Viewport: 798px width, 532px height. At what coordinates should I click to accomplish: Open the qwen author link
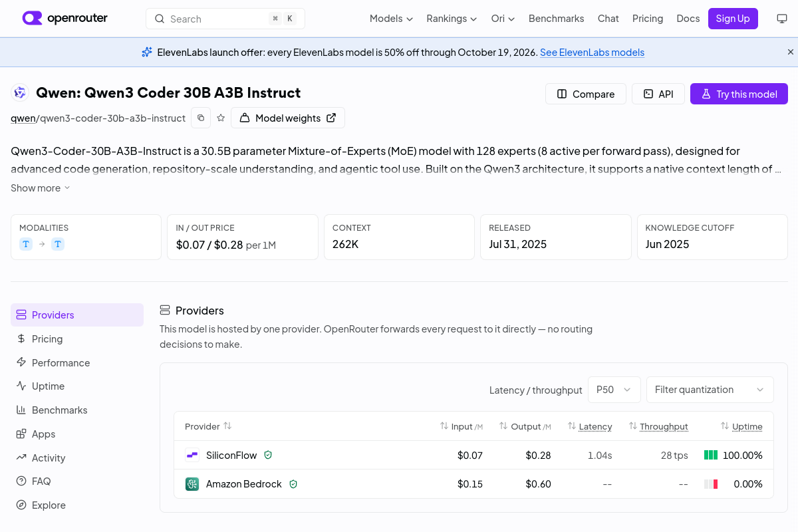click(23, 118)
